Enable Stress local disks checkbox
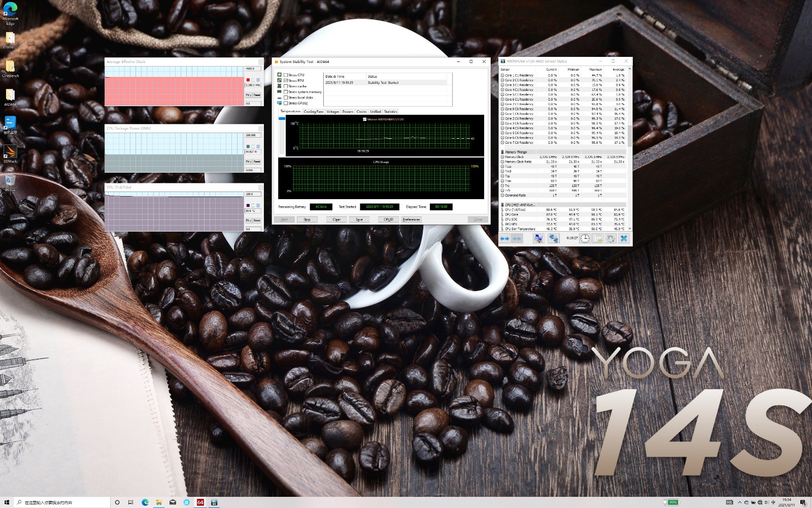The image size is (812, 508). [x=286, y=98]
